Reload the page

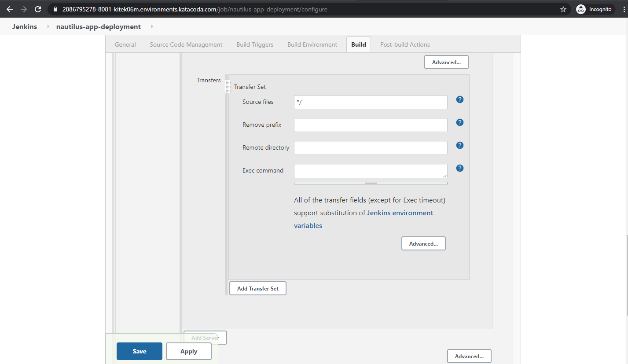click(x=38, y=9)
